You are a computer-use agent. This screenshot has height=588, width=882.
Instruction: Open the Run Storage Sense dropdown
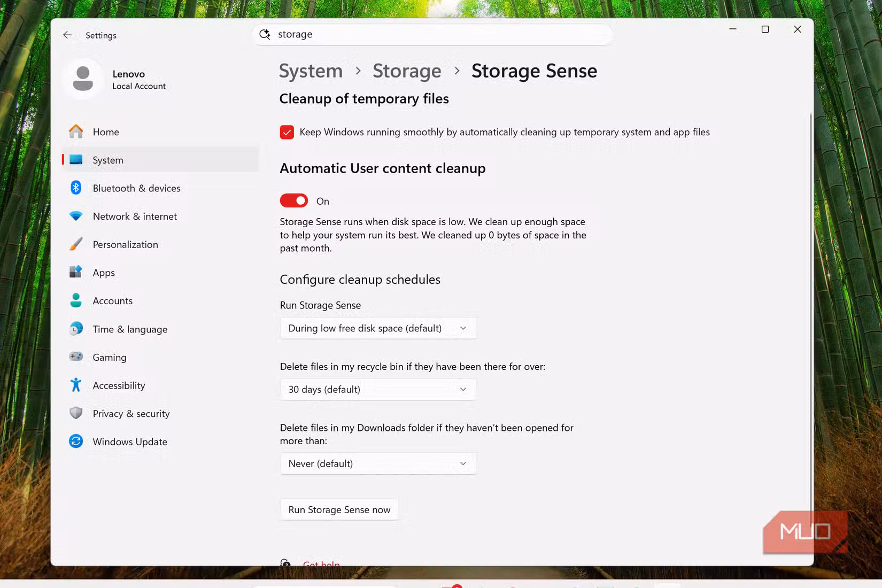[x=378, y=328]
